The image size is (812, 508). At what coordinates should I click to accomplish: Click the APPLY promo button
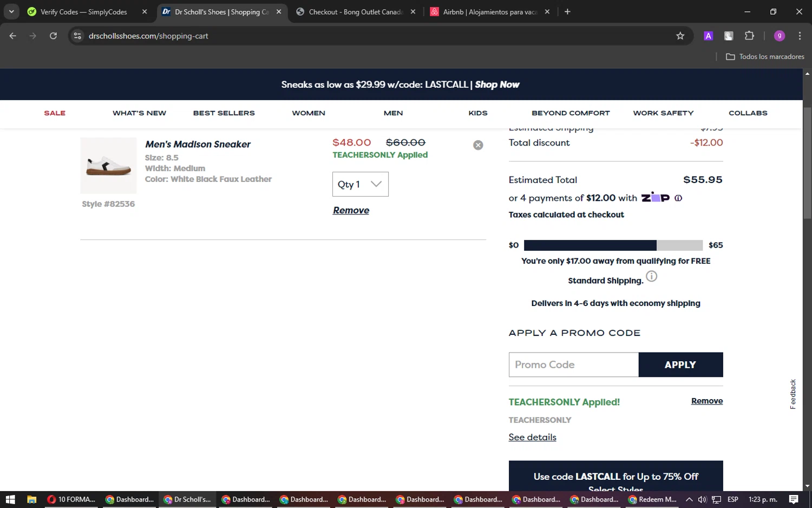(680, 364)
